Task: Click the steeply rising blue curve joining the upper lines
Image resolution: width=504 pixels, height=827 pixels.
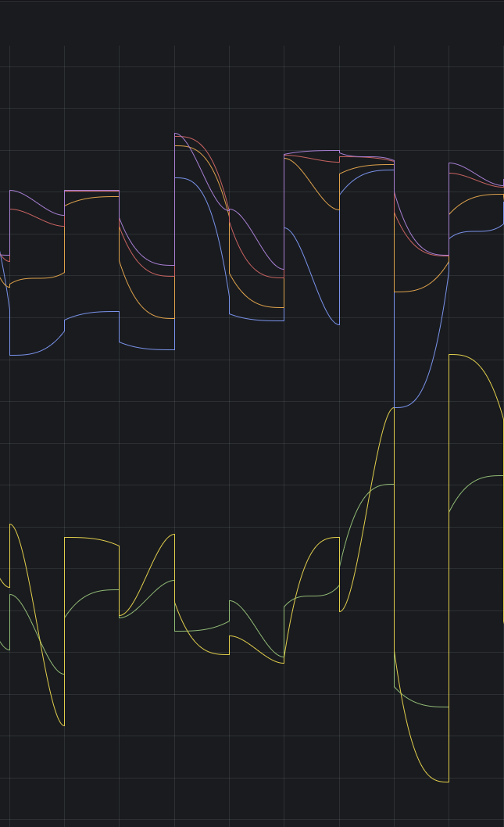Action: [427, 359]
